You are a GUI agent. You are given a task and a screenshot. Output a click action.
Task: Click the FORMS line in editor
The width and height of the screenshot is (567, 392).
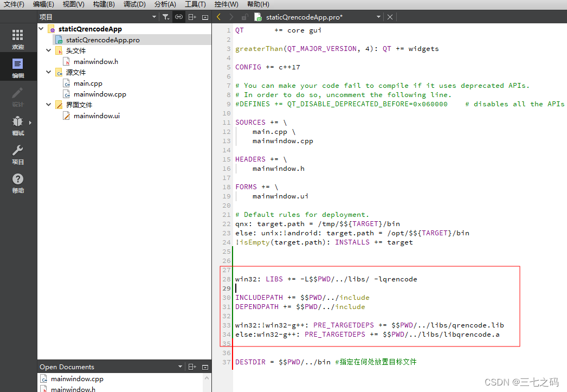(x=256, y=187)
